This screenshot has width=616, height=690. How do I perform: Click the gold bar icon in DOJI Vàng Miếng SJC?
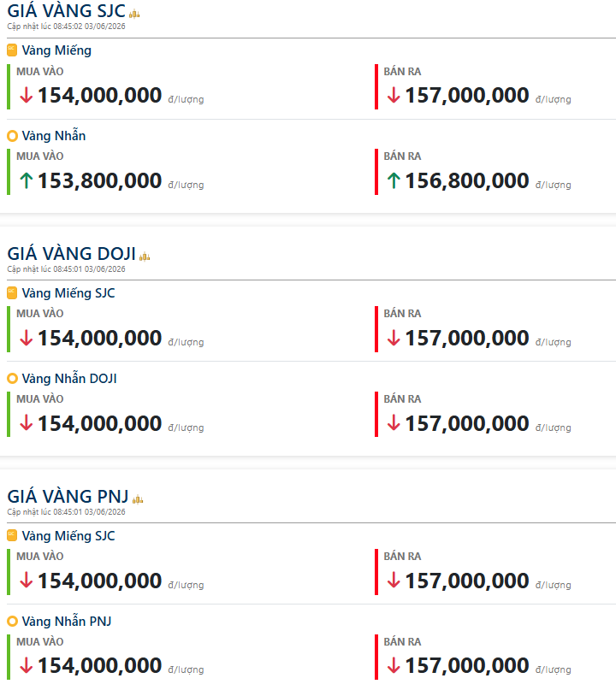click(x=12, y=292)
